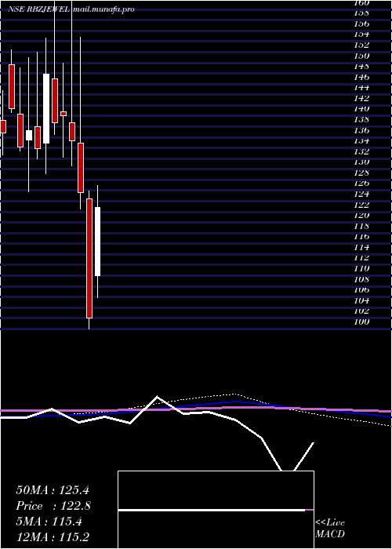This screenshot has width=392, height=549.
Task: Click the 136 price axis label
Action: click(x=361, y=130)
